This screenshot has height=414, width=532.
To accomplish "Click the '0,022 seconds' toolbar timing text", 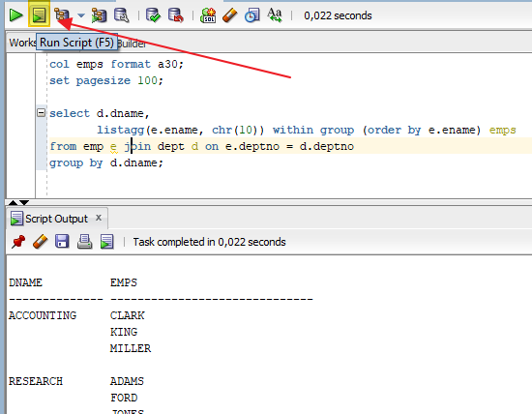I will 338,15.
